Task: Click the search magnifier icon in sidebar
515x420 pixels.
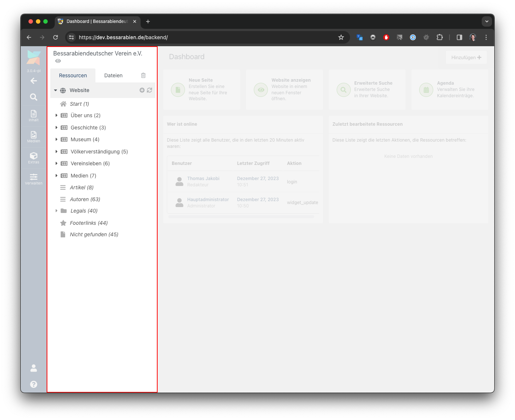Action: 34,97
